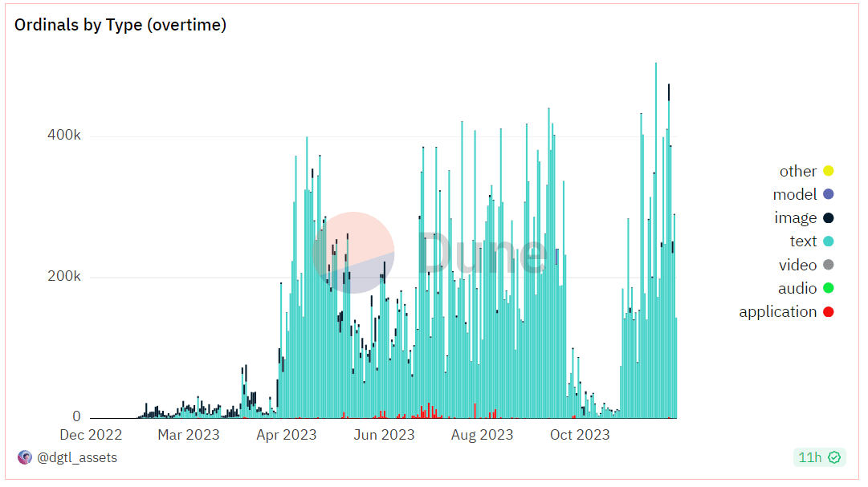Toggle the teal 'text' legend dot
Image resolution: width=868 pixels, height=487 pixels.
(828, 241)
